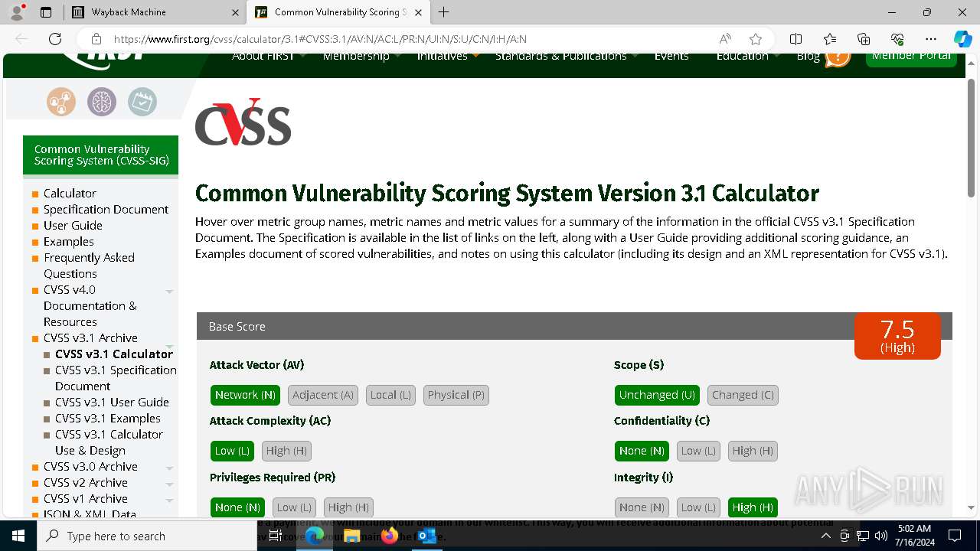
Task: Open the Windows Start menu
Action: pyautogui.click(x=18, y=536)
